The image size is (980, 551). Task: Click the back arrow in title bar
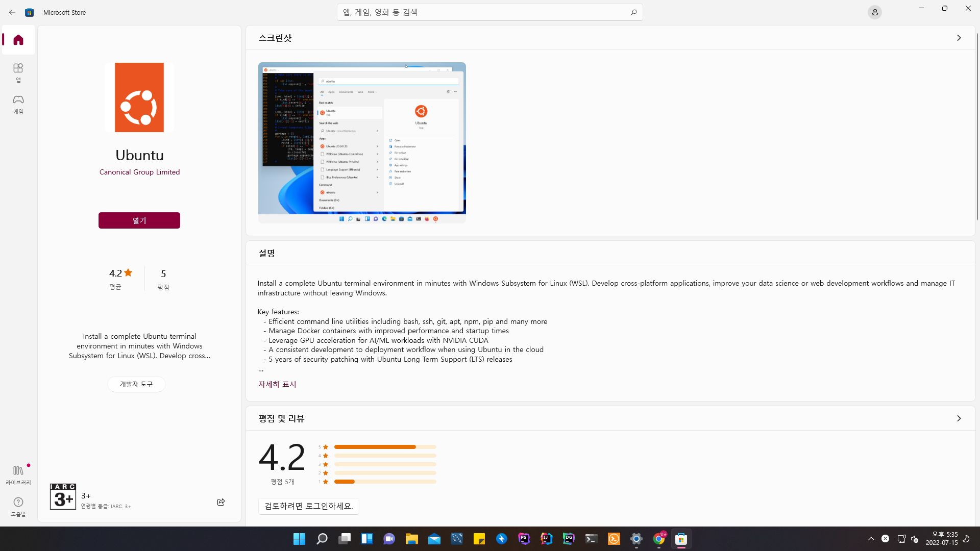(12, 12)
